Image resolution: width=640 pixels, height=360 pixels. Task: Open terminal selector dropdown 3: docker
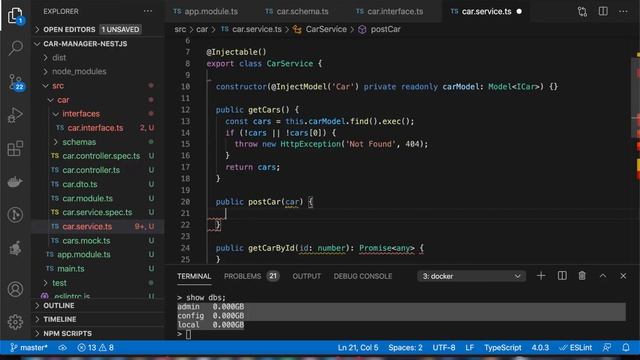(471, 276)
